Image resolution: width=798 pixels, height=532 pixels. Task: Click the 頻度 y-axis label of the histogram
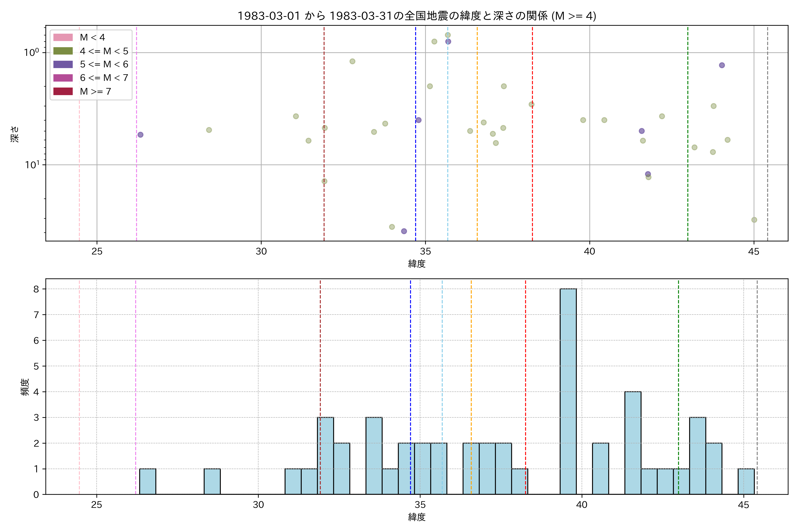click(x=25, y=387)
